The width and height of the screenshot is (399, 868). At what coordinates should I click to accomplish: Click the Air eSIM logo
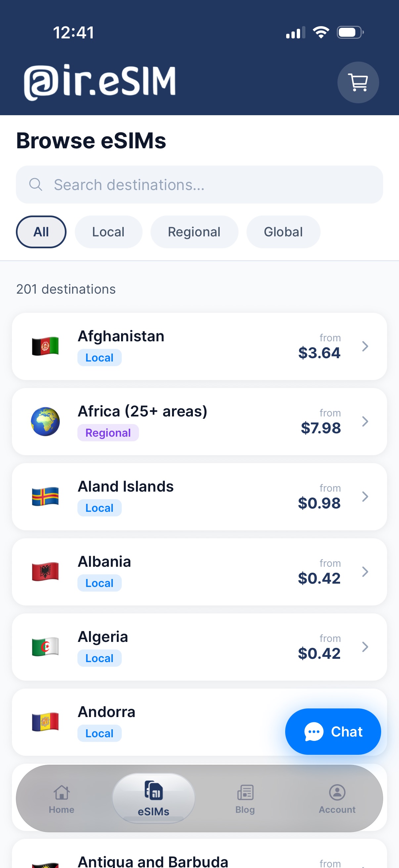pyautogui.click(x=100, y=82)
